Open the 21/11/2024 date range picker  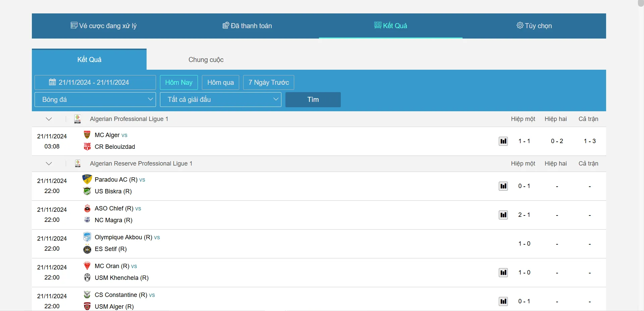[x=95, y=82]
